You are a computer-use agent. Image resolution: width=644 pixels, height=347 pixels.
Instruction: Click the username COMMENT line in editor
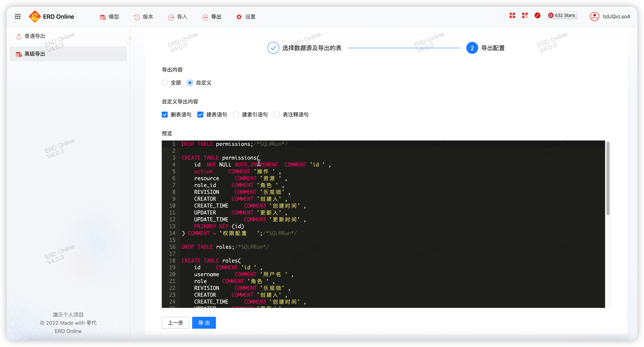244,274
